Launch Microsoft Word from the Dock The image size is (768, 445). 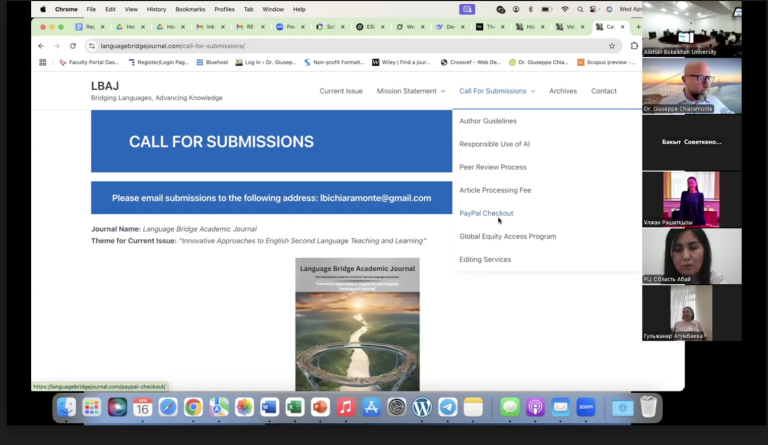(269, 407)
